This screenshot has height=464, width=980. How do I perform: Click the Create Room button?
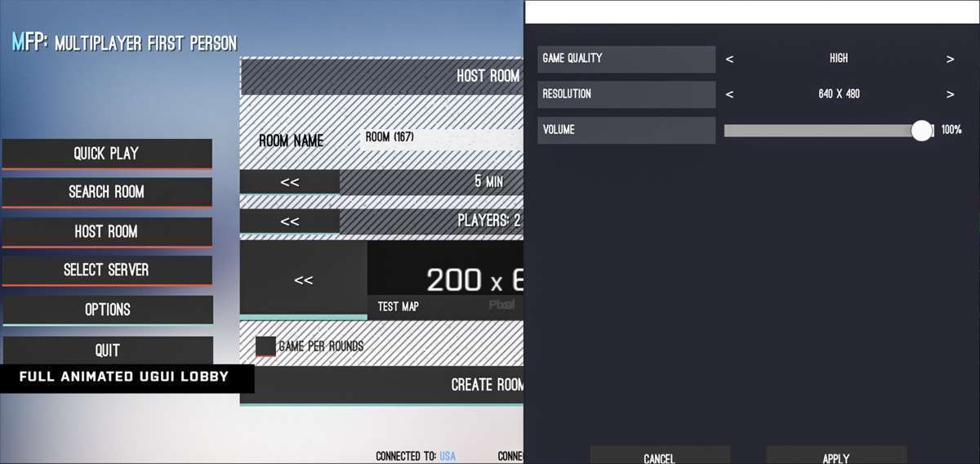[x=381, y=385]
